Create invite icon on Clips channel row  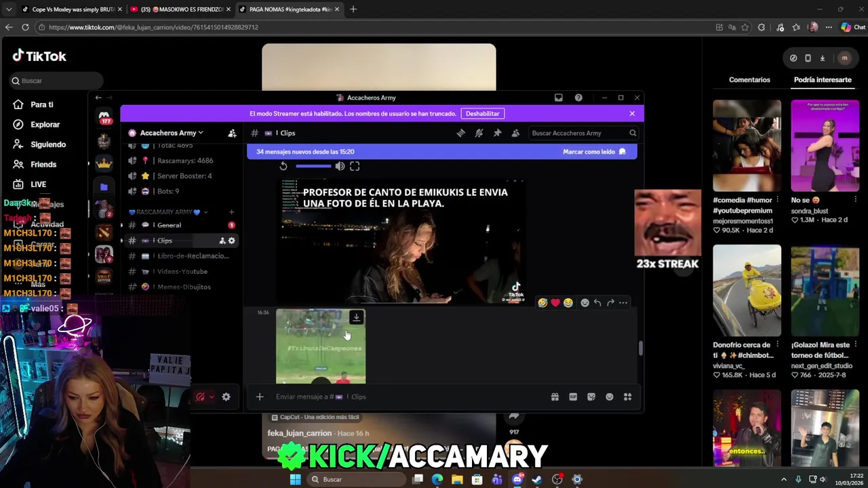(222, 241)
